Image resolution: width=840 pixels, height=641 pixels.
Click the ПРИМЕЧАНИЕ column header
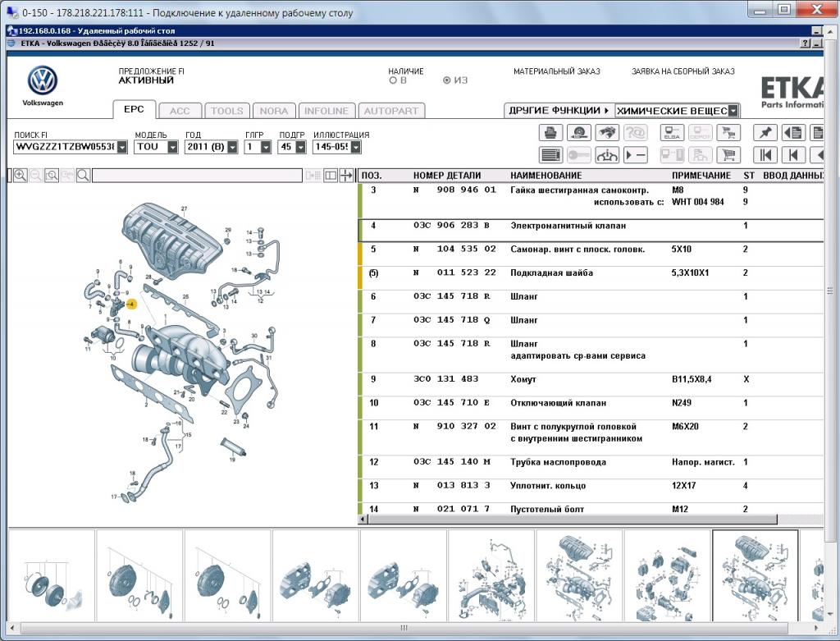[701, 176]
